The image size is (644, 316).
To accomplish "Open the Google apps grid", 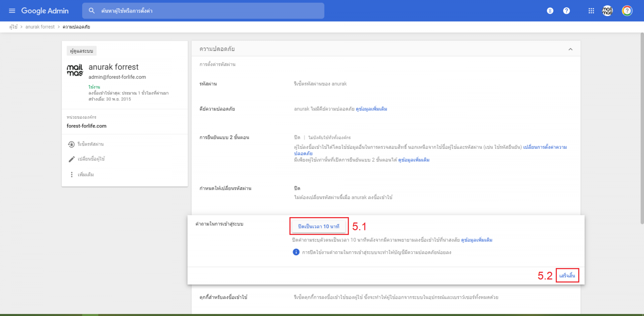I will click(591, 11).
